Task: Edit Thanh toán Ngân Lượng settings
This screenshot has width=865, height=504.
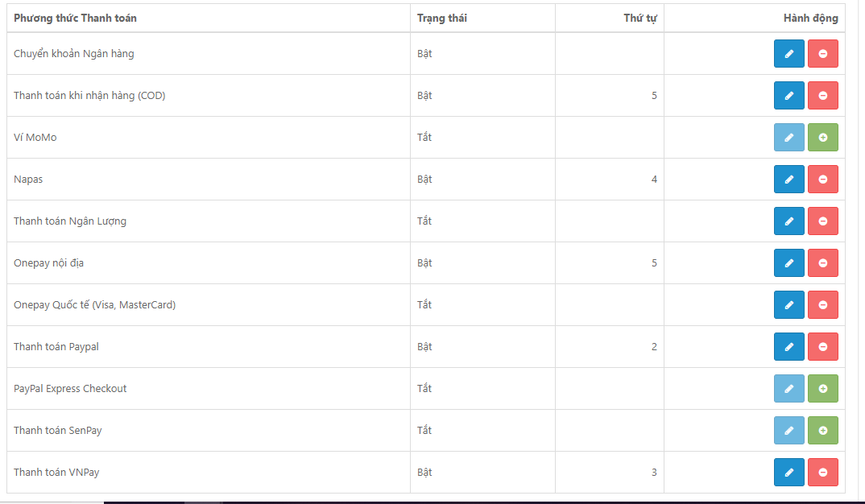Action: [x=788, y=221]
